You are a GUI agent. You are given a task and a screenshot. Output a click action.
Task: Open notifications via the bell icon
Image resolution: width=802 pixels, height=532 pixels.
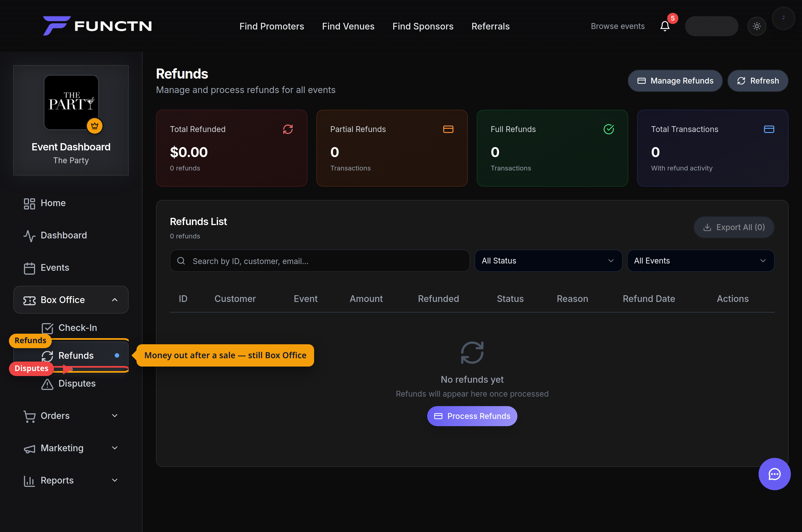[665, 26]
